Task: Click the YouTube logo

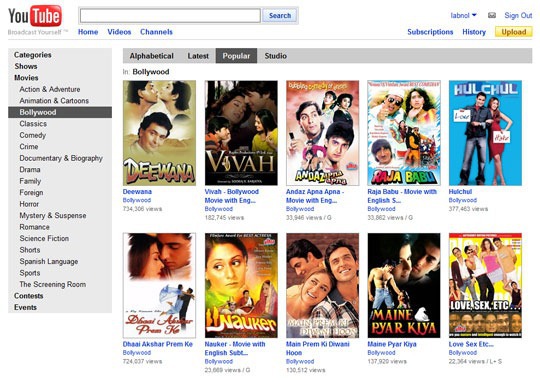Action: pyautogui.click(x=35, y=16)
